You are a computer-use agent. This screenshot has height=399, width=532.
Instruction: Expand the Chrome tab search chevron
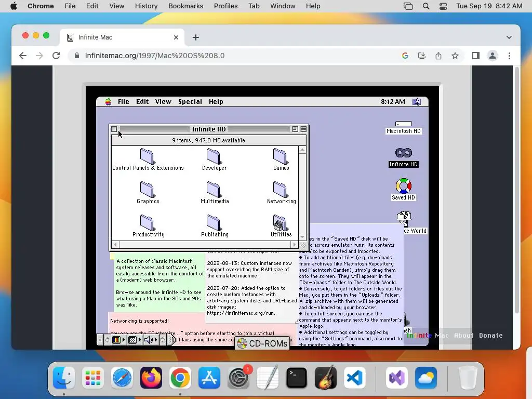509,37
